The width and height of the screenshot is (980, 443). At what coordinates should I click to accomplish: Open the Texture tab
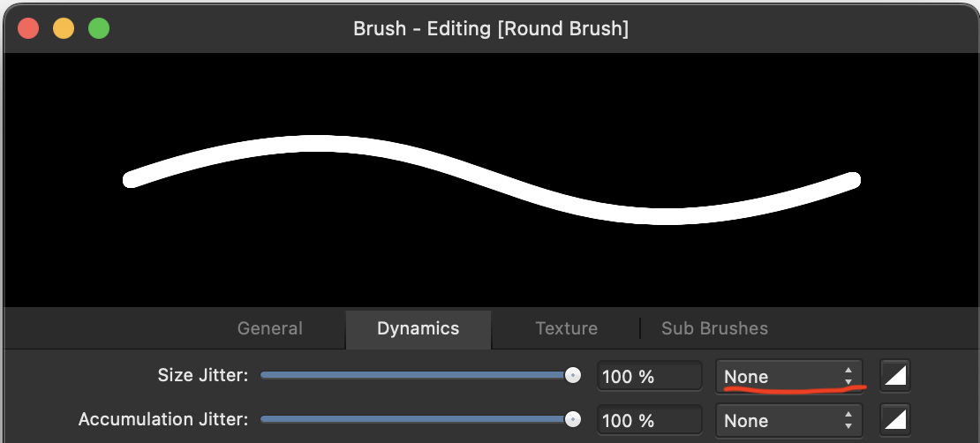tap(566, 328)
